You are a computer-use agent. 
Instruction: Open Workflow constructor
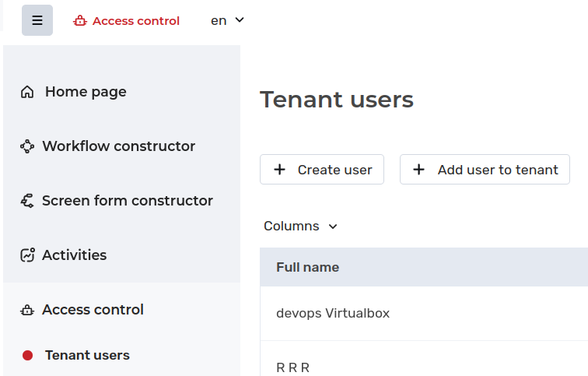tap(118, 146)
